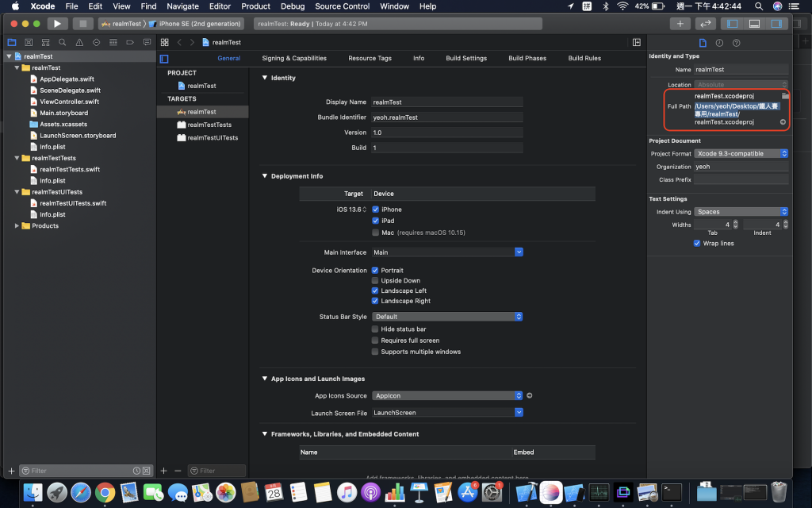Hide the inspectors panel
The height and width of the screenshot is (508, 812).
[x=776, y=24]
